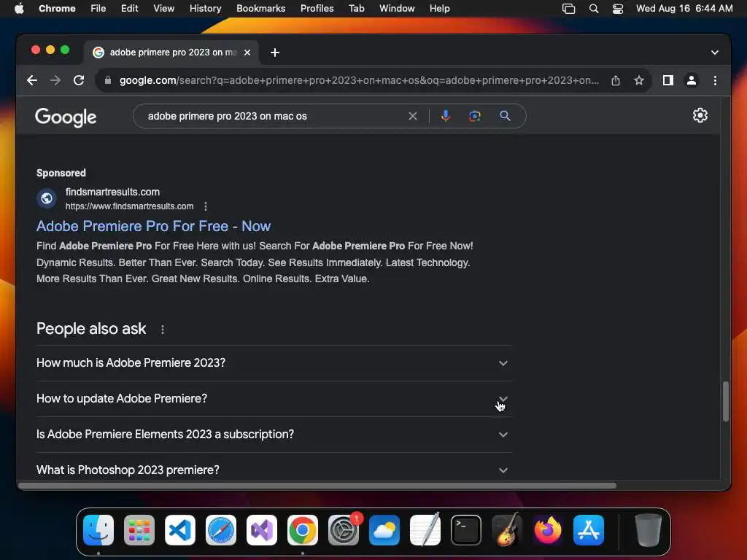Open the Chrome profile avatar menu
Screen dimensions: 747x560
(692, 80)
